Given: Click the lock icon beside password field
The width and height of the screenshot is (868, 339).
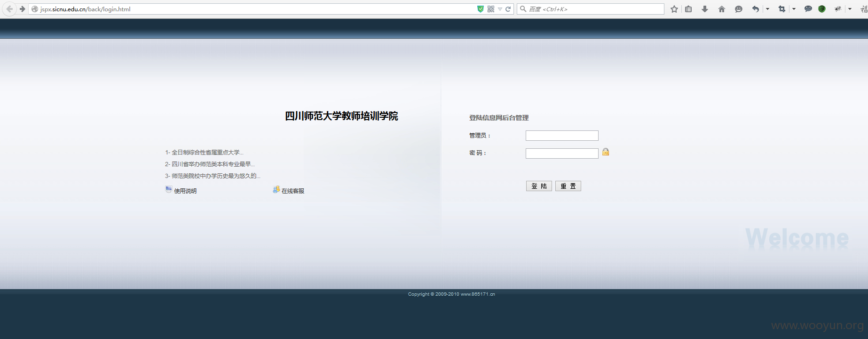Looking at the screenshot, I should (x=606, y=152).
